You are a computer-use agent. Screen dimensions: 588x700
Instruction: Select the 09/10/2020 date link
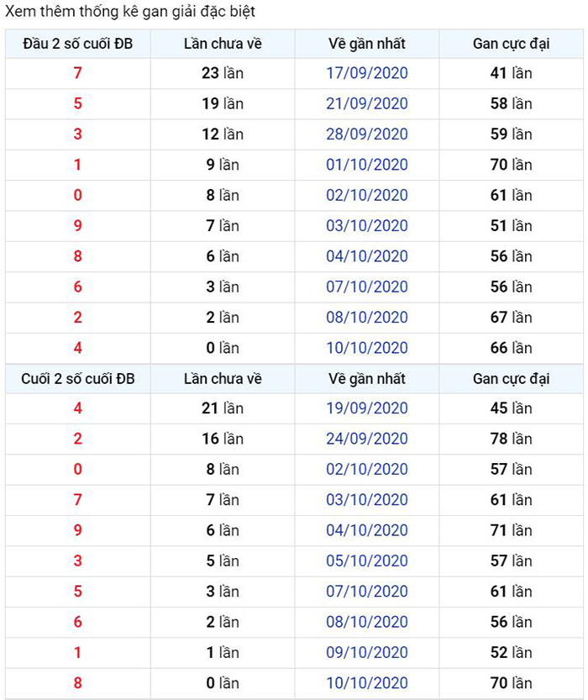pos(367,652)
